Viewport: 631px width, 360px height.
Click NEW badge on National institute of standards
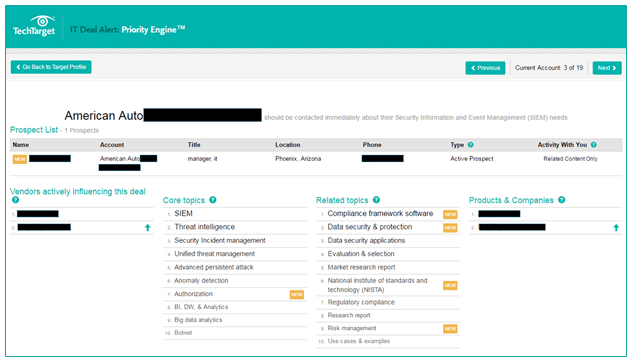pos(450,286)
